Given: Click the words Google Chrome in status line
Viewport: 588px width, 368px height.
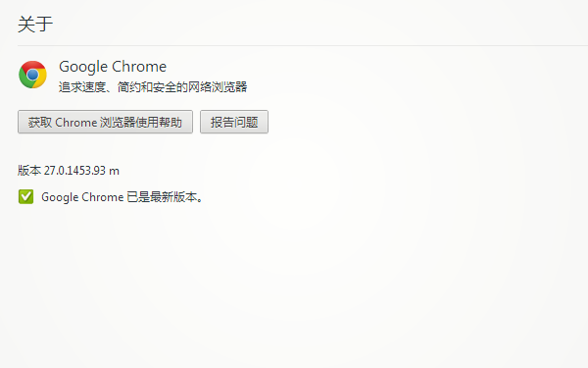Looking at the screenshot, I should point(82,197).
